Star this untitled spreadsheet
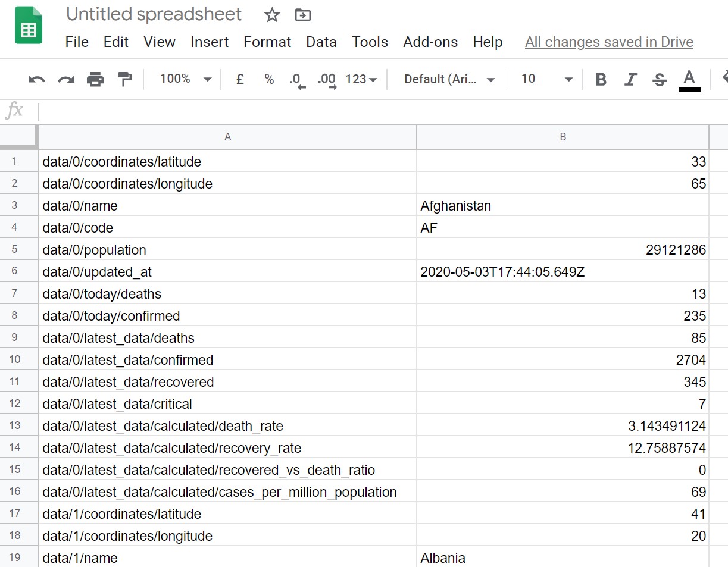Viewport: 728px width, 567px height. 272,15
